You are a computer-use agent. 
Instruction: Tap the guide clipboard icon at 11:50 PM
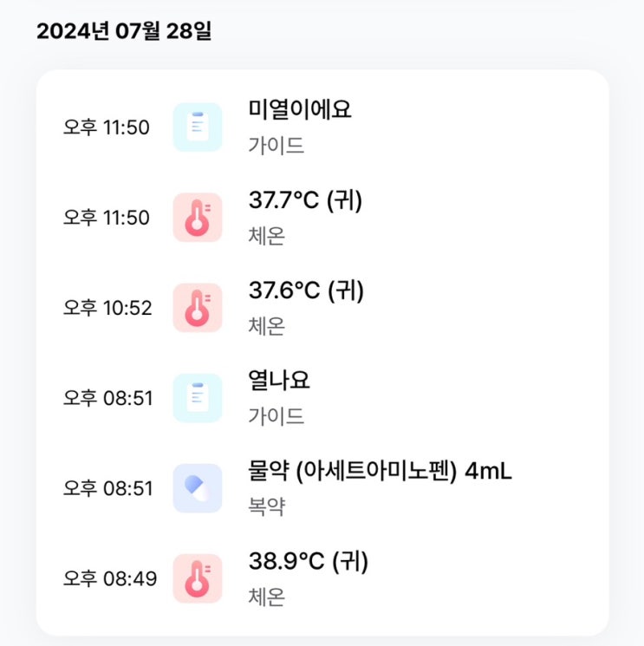coord(198,127)
